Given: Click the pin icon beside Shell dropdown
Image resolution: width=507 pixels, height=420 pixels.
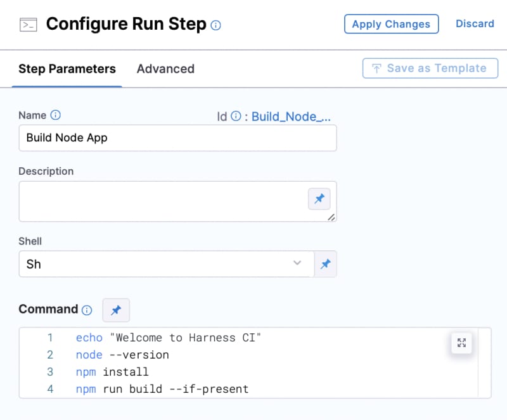Looking at the screenshot, I should click(326, 264).
